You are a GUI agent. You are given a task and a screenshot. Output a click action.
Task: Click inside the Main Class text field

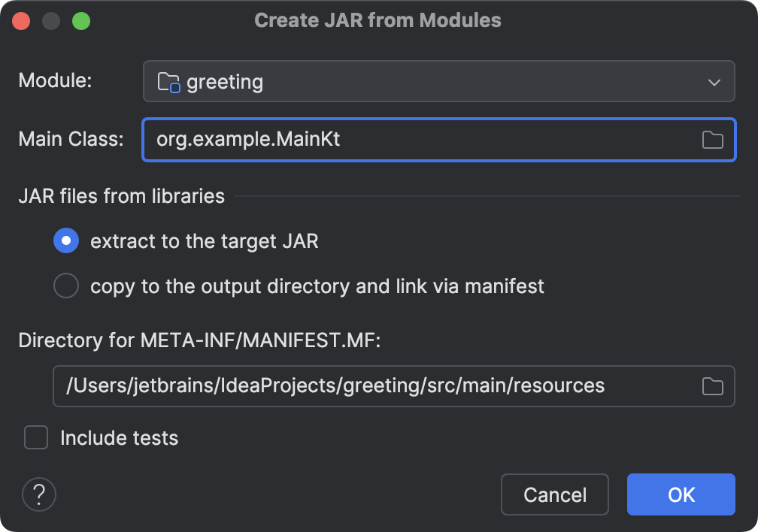pyautogui.click(x=376, y=140)
